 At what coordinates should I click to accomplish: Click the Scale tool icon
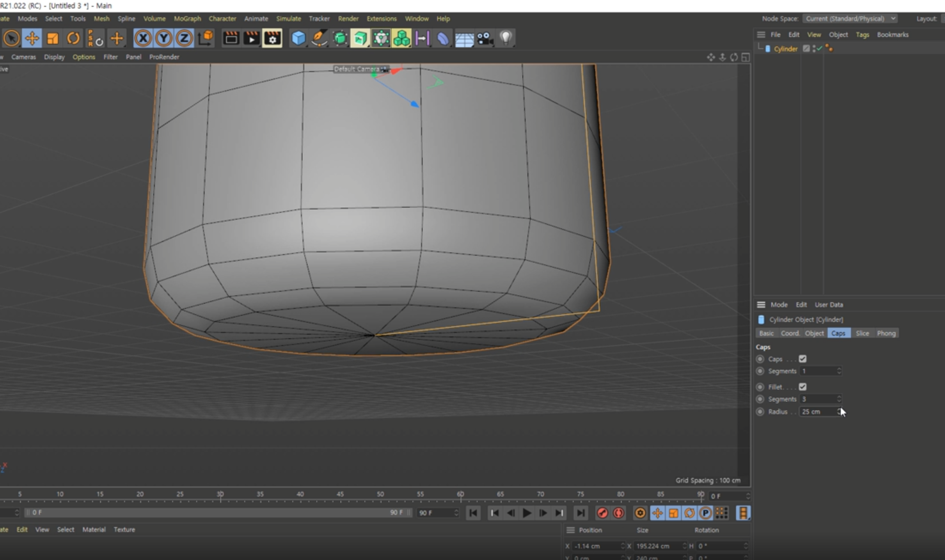coord(52,39)
